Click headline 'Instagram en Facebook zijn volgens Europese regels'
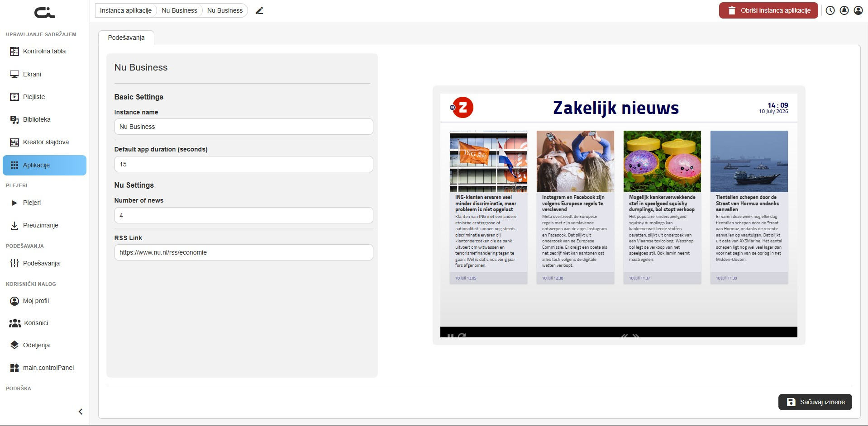 [x=573, y=204]
